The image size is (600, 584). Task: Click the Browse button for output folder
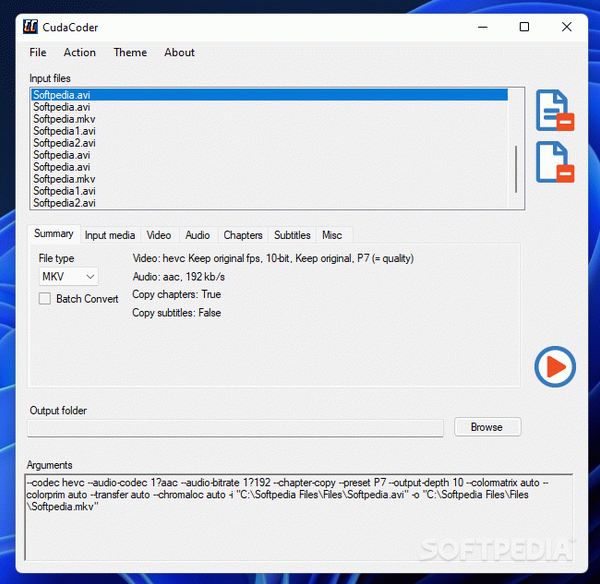[487, 427]
